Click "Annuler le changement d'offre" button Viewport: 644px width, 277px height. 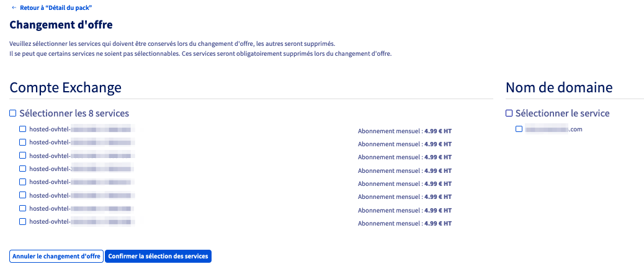(x=56, y=257)
